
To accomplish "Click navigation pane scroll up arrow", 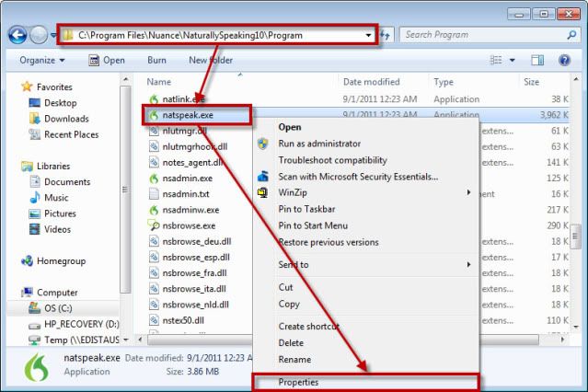I will coord(126,79).
